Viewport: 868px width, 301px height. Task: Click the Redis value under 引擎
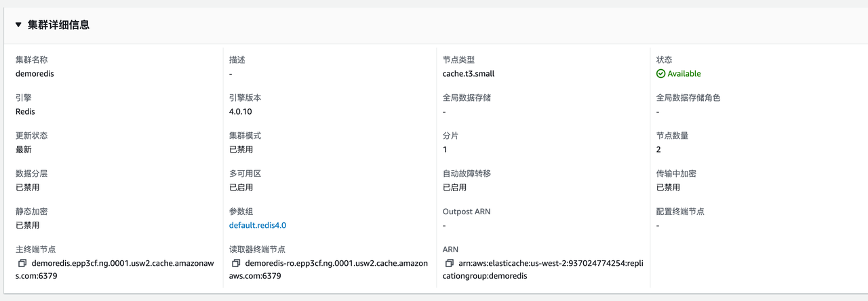pyautogui.click(x=25, y=111)
